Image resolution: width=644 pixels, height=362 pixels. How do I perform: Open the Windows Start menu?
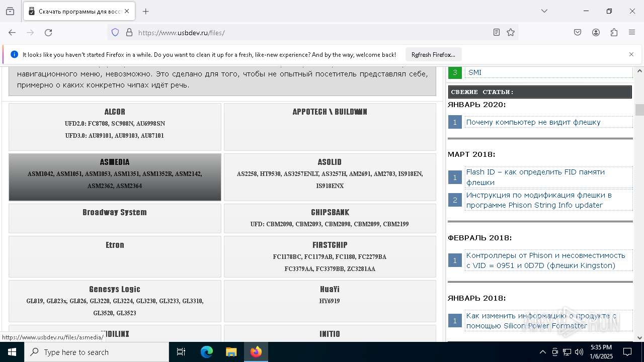tap(12, 352)
